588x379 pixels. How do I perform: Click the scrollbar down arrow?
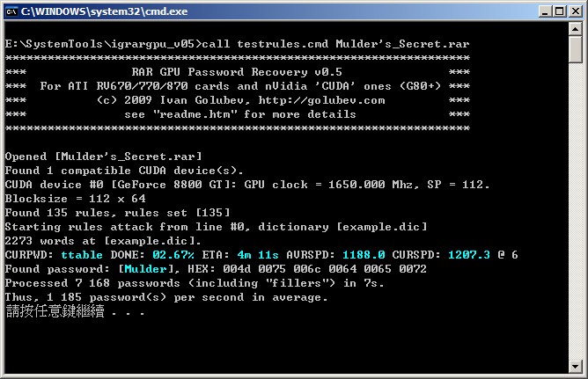point(576,367)
